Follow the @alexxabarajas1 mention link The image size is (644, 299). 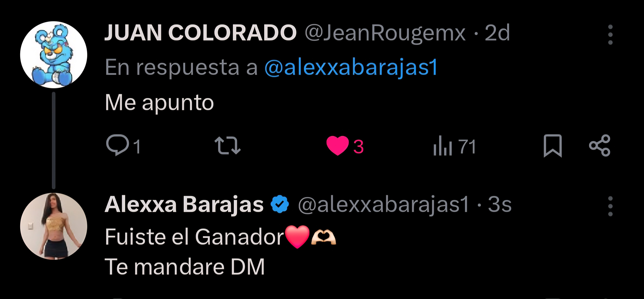(x=351, y=67)
